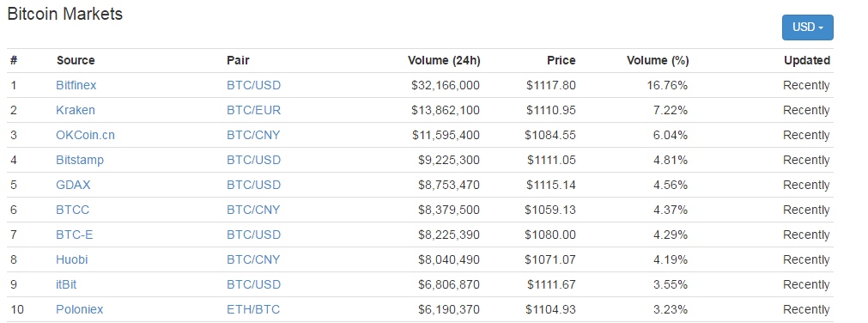Open the Huobi source link
The width and height of the screenshot is (868, 323).
[72, 259]
